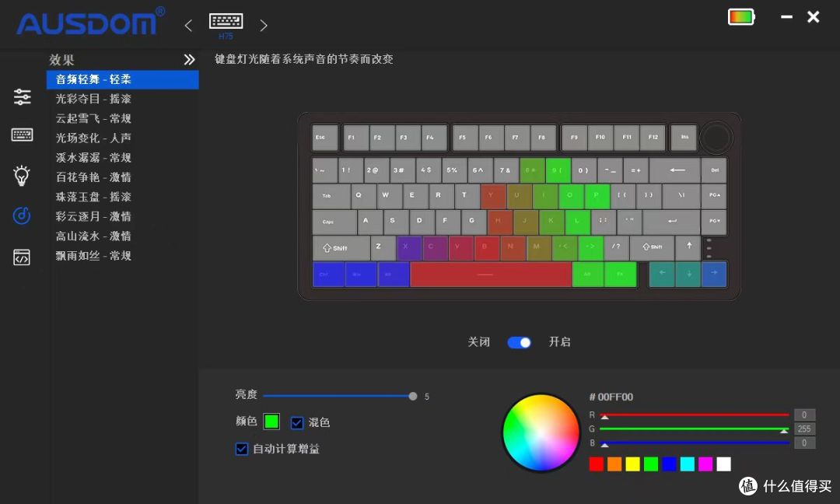Click the Esc key on keyboard preview
The height and width of the screenshot is (504, 840).
click(325, 138)
